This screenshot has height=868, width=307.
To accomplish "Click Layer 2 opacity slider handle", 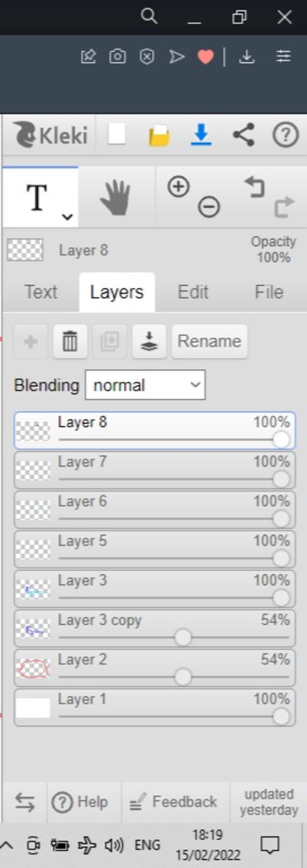I will pos(183,677).
